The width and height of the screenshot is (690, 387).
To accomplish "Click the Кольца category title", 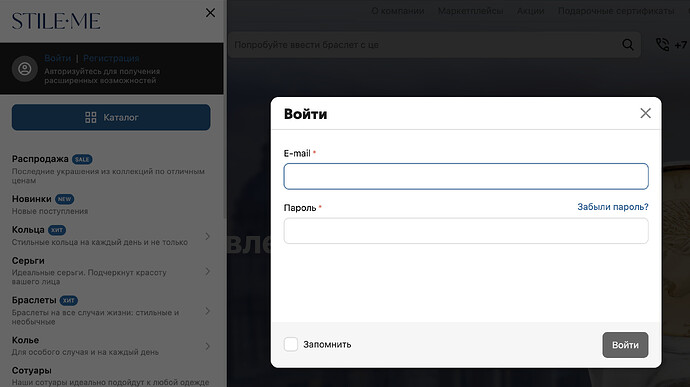I will 28,230.
